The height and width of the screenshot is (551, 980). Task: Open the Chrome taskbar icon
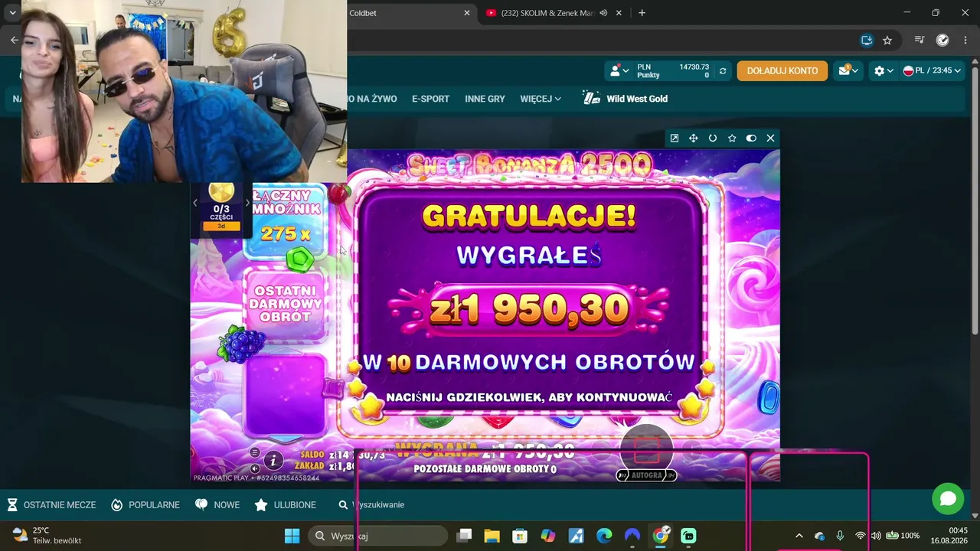tap(661, 536)
